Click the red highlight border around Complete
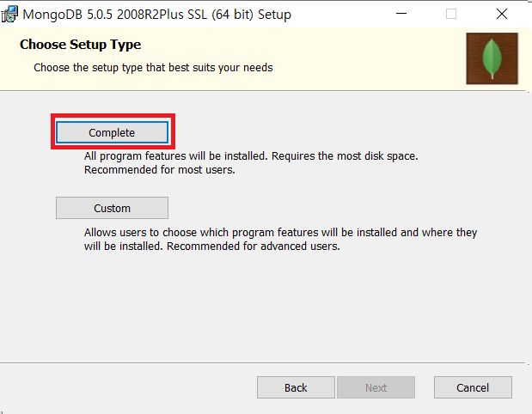The height and width of the screenshot is (414, 532). [113, 115]
